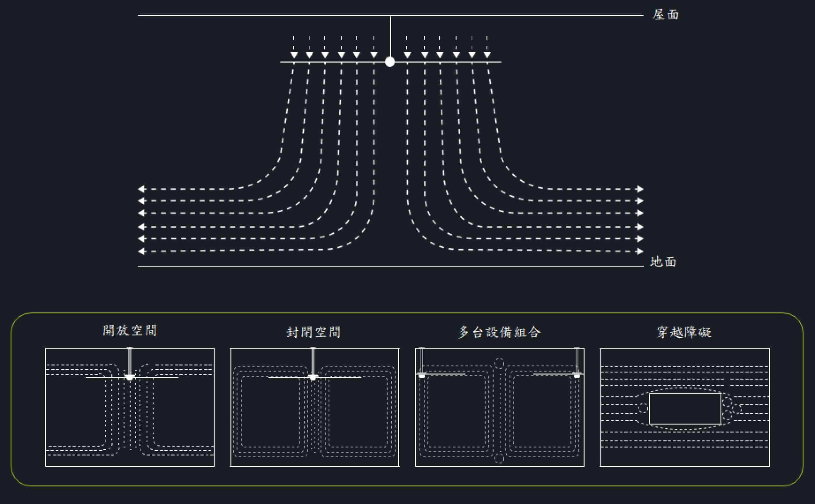Viewport: 815px width, 504px height.
Task: Click the fan hub in the 開放空間 diagram
Action: tap(130, 377)
